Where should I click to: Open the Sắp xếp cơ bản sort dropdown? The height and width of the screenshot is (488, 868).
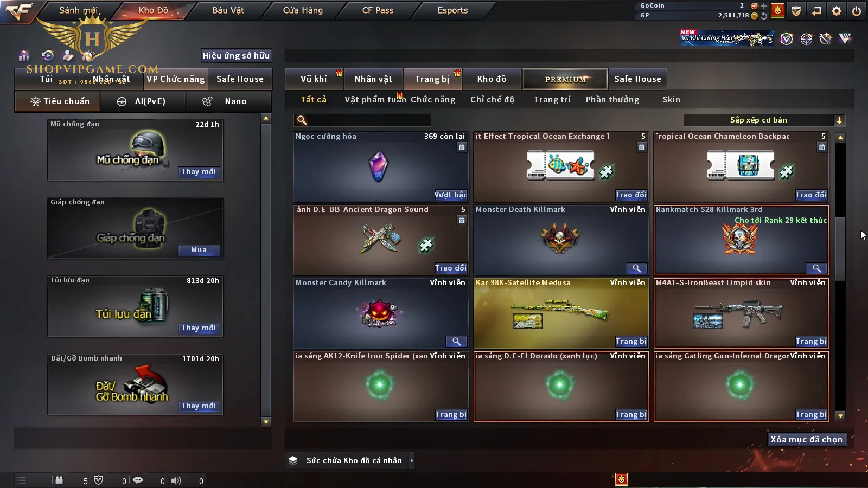coord(764,120)
